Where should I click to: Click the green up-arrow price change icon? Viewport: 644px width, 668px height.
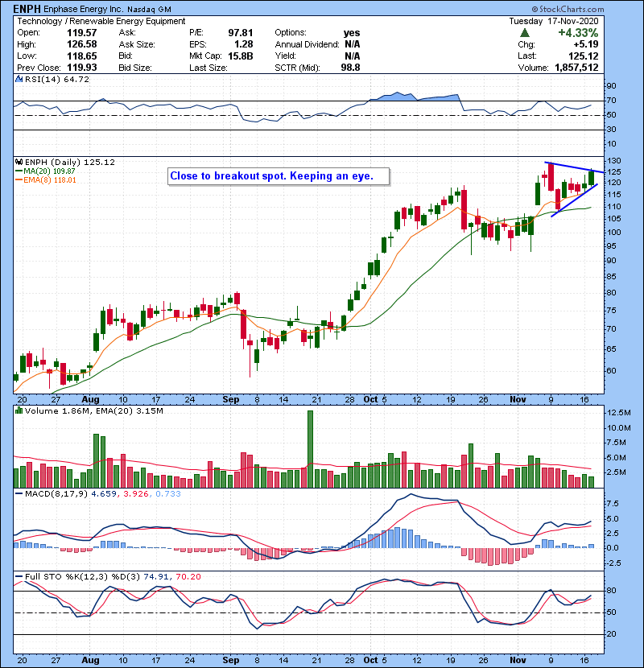point(525,32)
